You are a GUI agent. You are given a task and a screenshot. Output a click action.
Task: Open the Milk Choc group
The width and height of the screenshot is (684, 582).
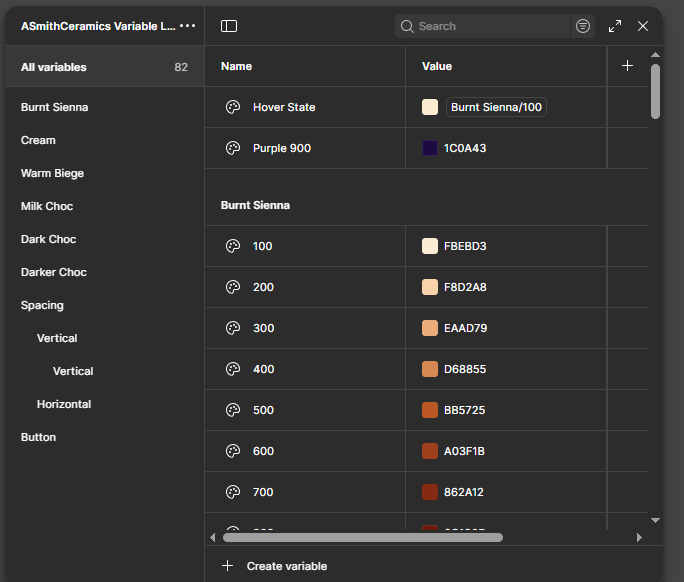tap(47, 206)
